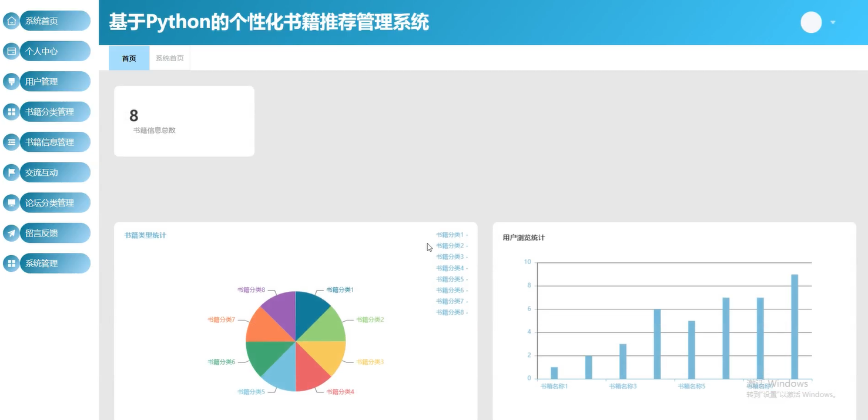Click the 书籍名称3 axis label

click(x=623, y=386)
